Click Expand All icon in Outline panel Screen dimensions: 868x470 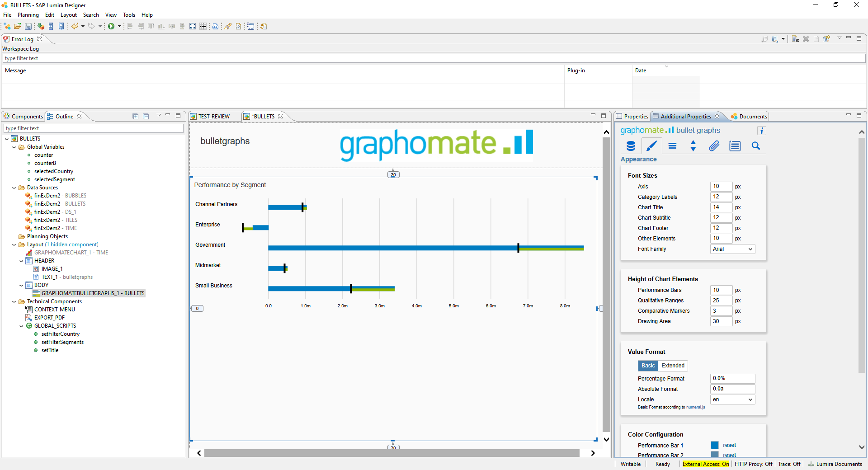(x=135, y=117)
